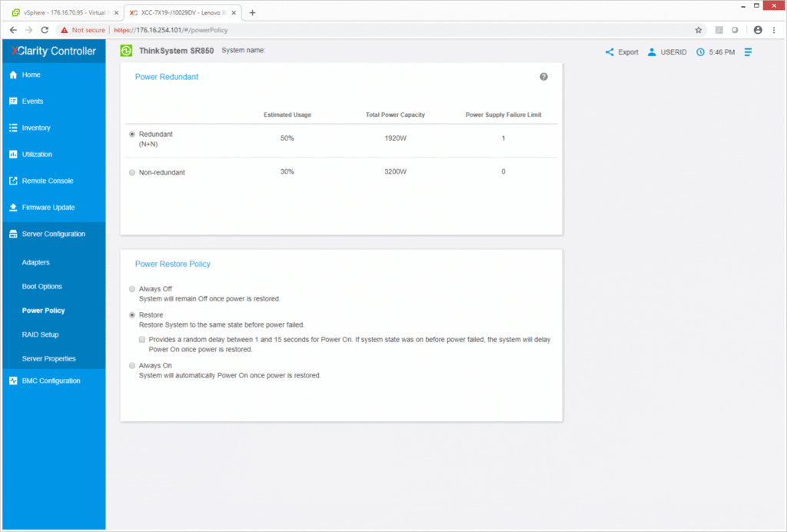Click the Export share icon
The width and height of the screenshot is (787, 532).
pyautogui.click(x=609, y=52)
